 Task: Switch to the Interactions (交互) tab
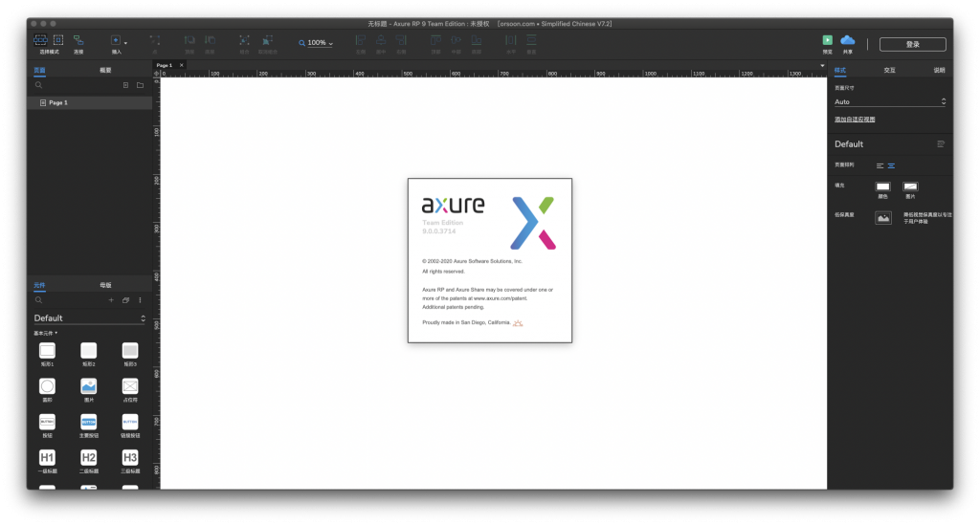coord(889,71)
